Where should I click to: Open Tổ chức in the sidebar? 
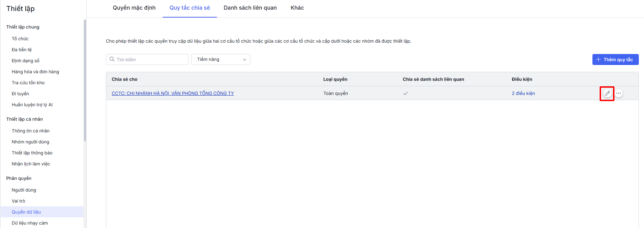[x=20, y=39]
